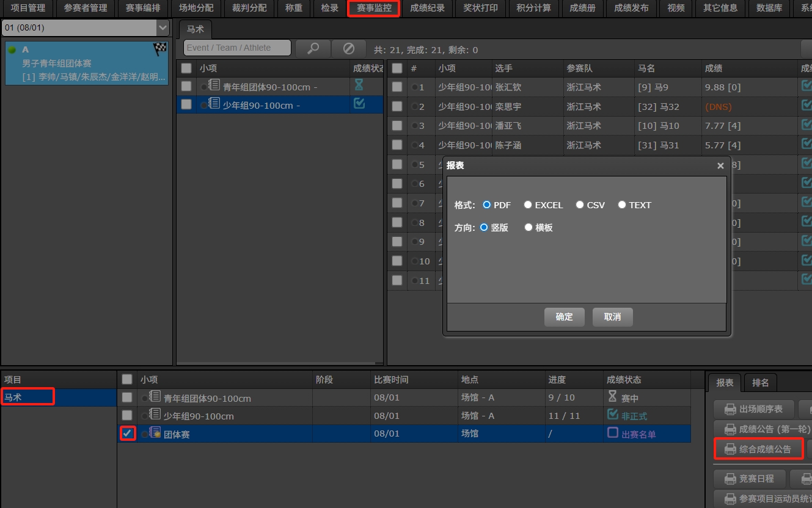
Task: Select CSV format radio option
Action: (580, 205)
